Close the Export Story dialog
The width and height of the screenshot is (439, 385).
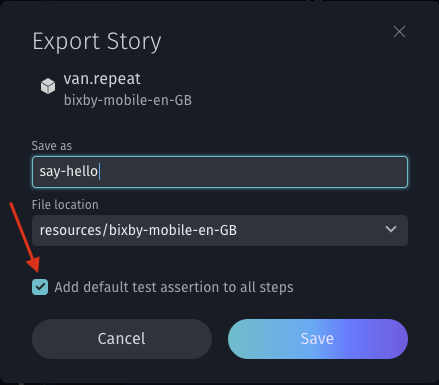[399, 32]
